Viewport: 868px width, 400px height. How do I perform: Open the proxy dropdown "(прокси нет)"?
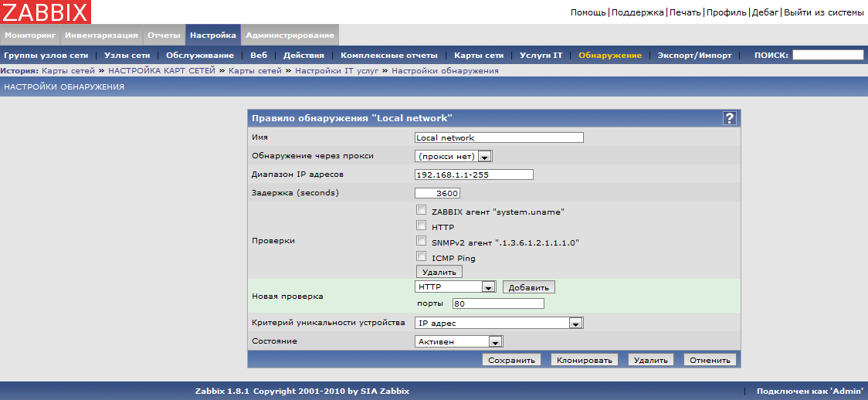click(x=453, y=157)
